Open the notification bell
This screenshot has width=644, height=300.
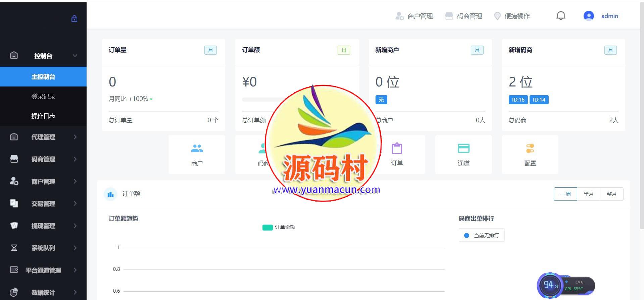click(x=561, y=16)
